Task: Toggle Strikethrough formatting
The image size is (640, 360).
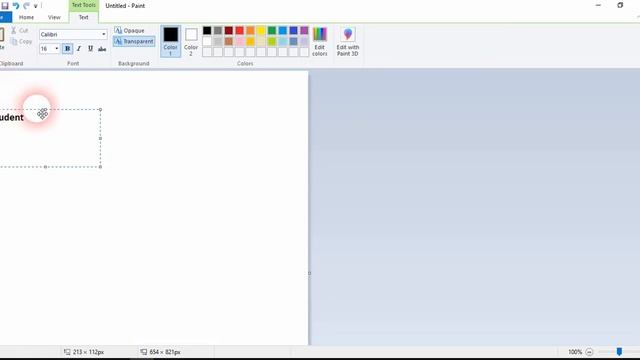Action: pos(102,49)
